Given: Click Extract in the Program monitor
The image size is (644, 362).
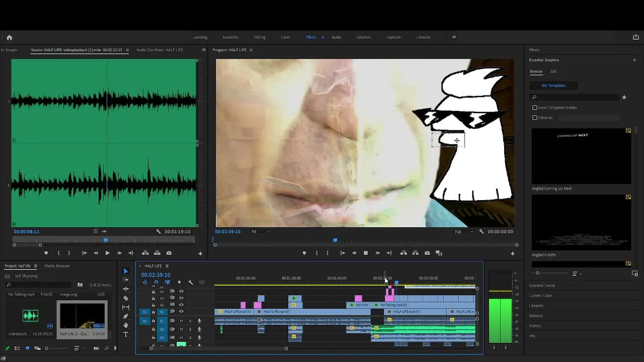Looking at the screenshot, I should [415, 253].
